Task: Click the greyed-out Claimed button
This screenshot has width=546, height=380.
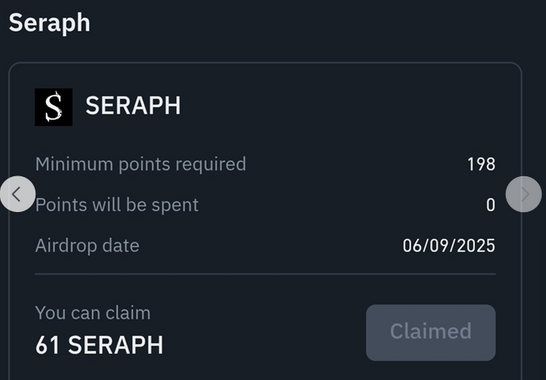Action: 431,333
